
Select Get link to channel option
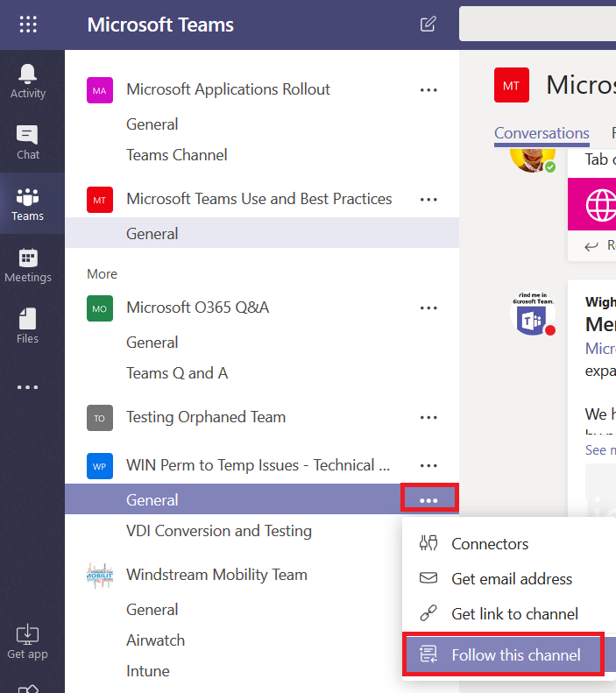[514, 614]
